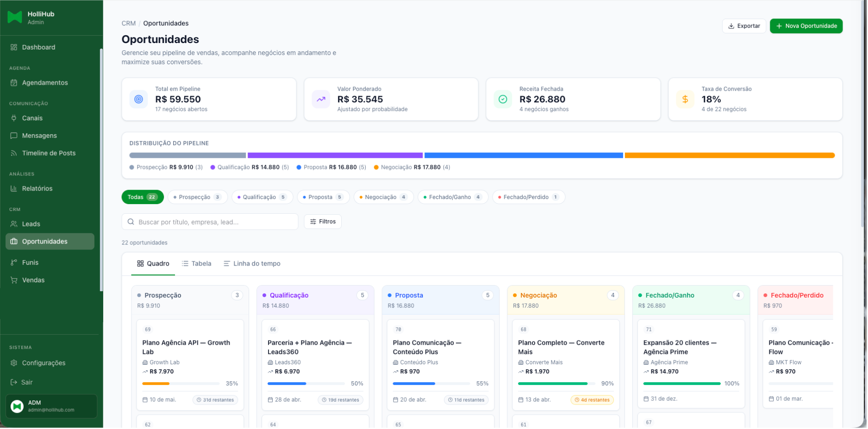Open Mensagens from the sidebar
This screenshot has height=429, width=868.
[39, 136]
